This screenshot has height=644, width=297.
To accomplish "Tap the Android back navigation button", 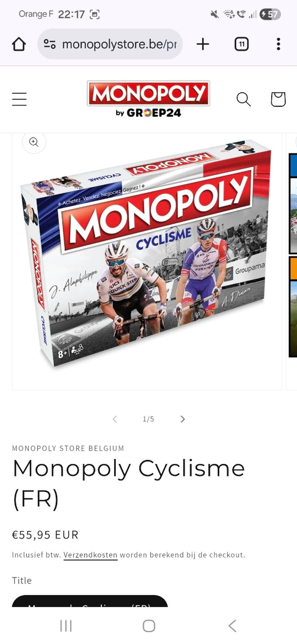I will tap(232, 626).
